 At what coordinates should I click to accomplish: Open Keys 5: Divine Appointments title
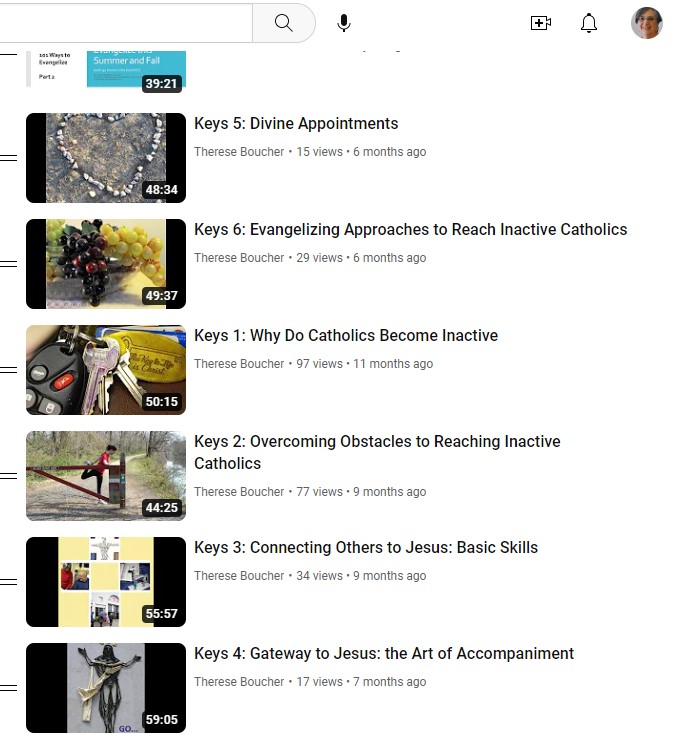coord(296,123)
